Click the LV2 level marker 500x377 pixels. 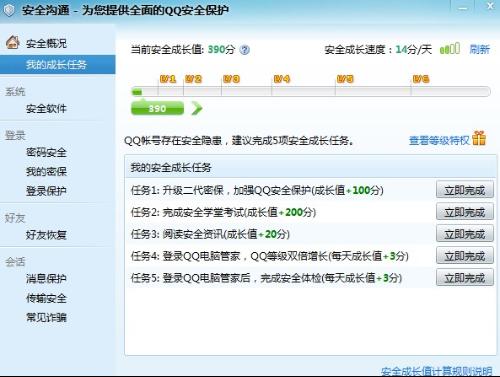193,79
